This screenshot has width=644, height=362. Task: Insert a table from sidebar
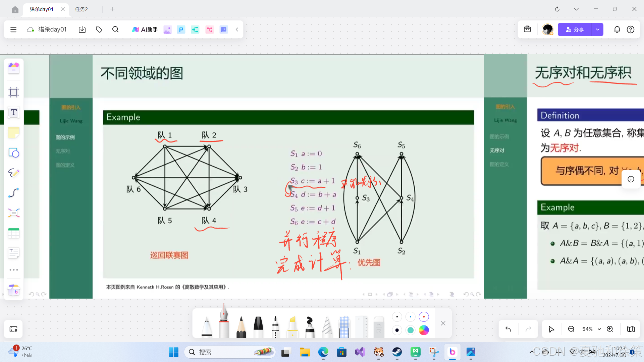point(14,233)
